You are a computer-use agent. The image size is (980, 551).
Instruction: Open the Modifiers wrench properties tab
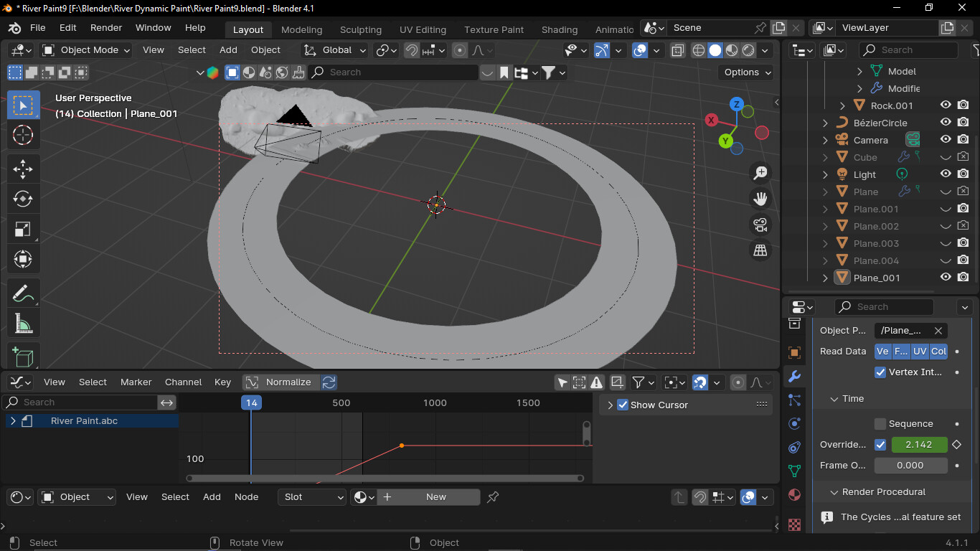tap(794, 376)
